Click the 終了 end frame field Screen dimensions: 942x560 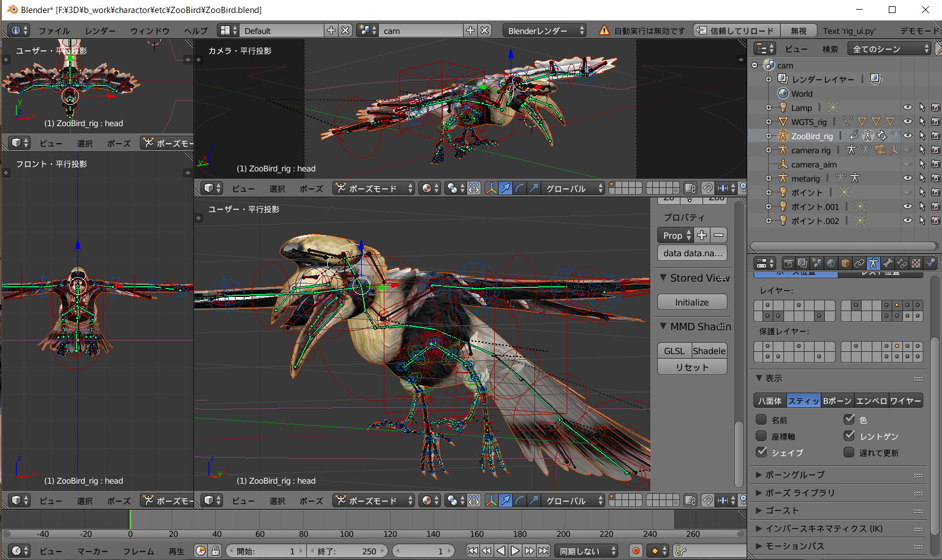347,551
